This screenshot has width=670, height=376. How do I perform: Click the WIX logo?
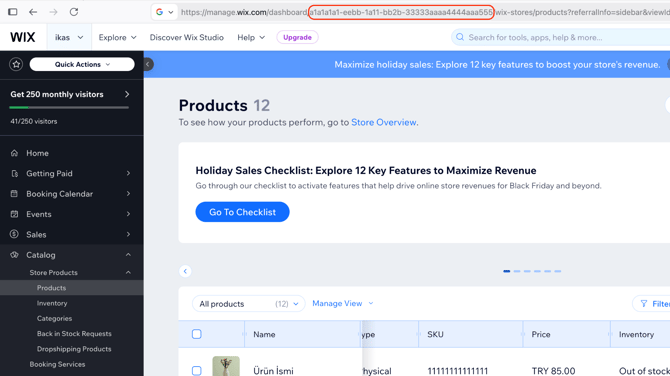click(x=23, y=37)
